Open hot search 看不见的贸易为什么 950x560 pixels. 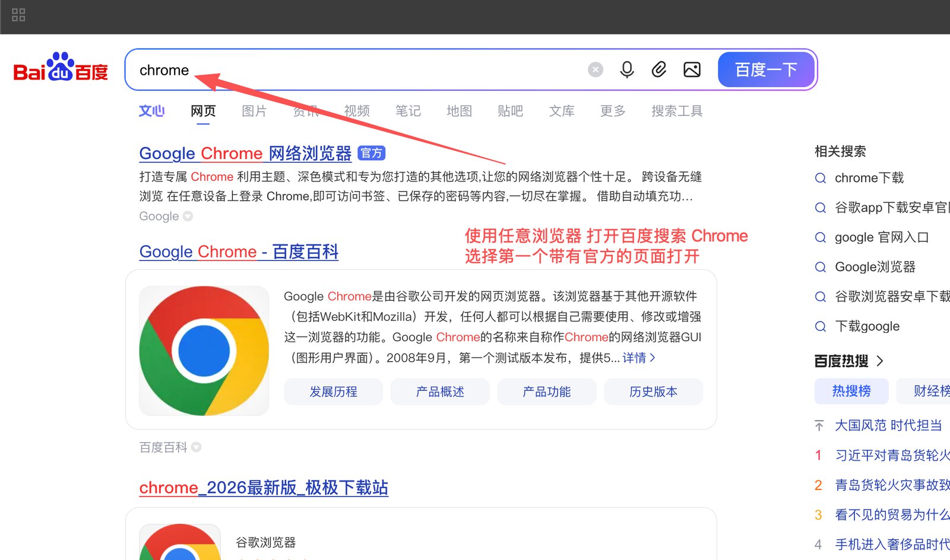[x=892, y=514]
